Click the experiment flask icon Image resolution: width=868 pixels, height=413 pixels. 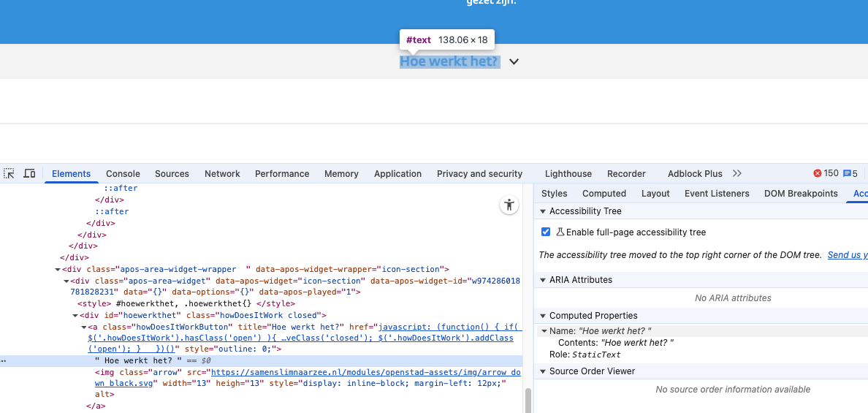point(560,232)
